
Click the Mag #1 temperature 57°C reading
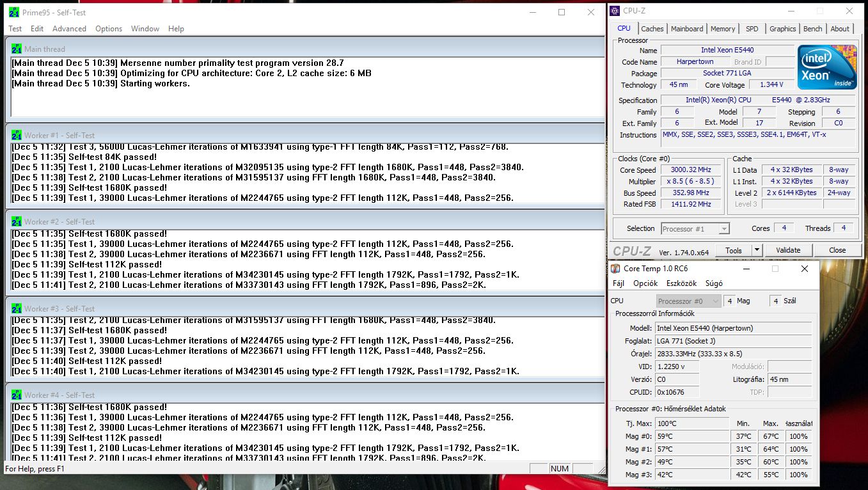(x=692, y=449)
